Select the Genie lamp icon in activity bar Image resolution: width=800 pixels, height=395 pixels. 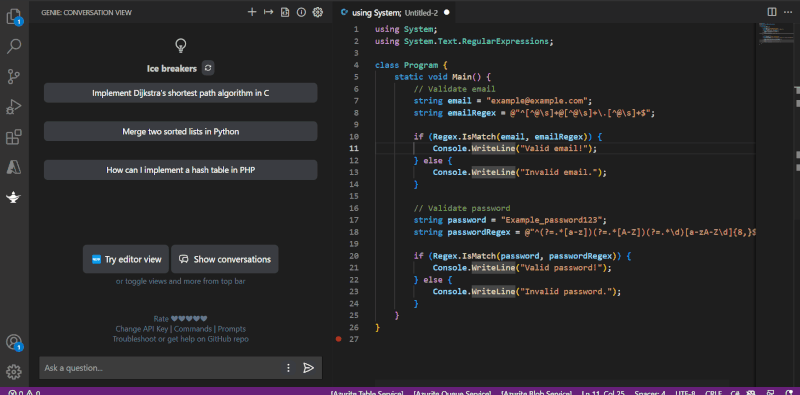[14, 198]
